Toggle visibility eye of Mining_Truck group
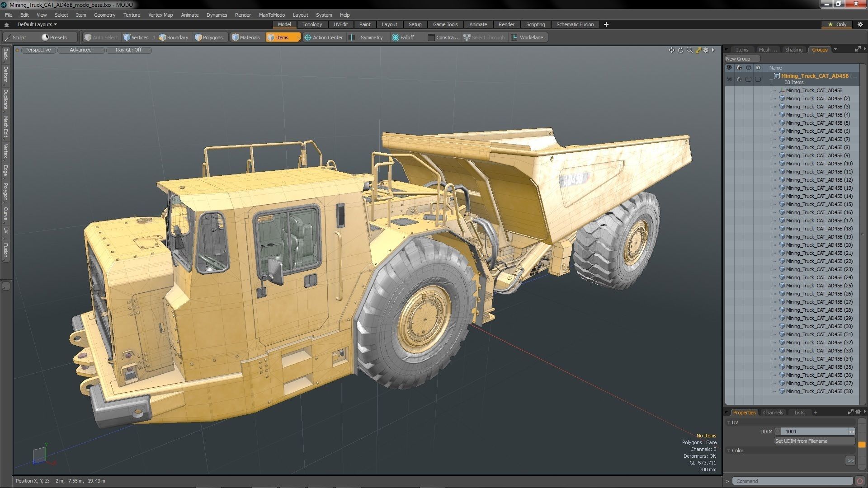Screen dimensions: 868x488 click(x=729, y=79)
